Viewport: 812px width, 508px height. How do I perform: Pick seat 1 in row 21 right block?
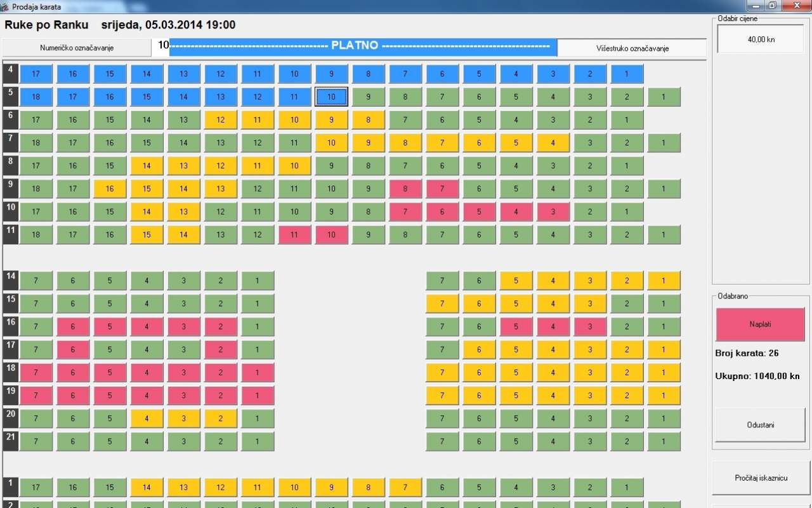(664, 441)
